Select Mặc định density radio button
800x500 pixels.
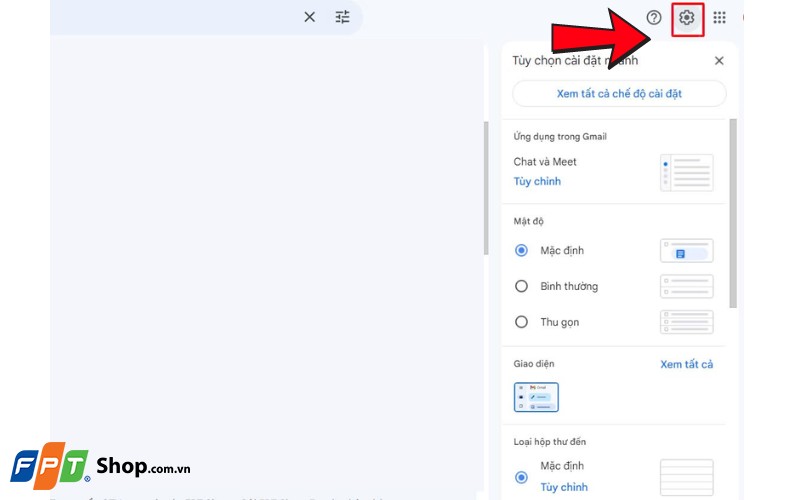[x=521, y=251]
